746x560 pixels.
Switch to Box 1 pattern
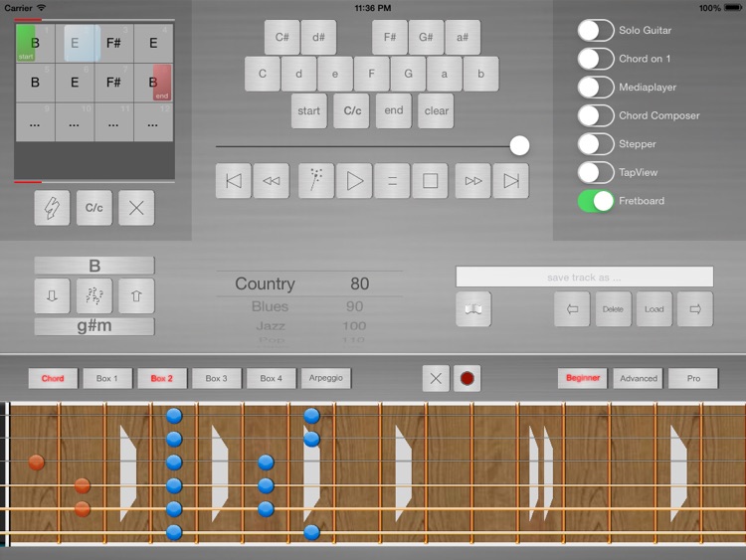coord(107,379)
